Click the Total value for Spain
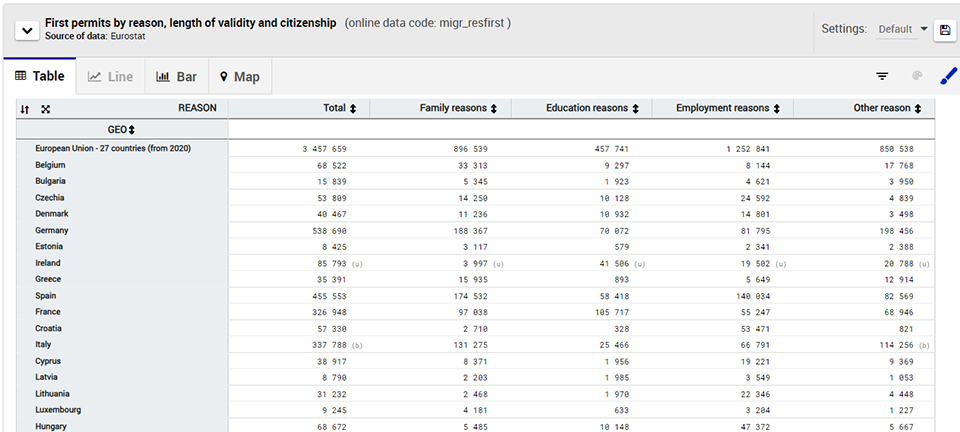This screenshot has width=960, height=432. 325,295
